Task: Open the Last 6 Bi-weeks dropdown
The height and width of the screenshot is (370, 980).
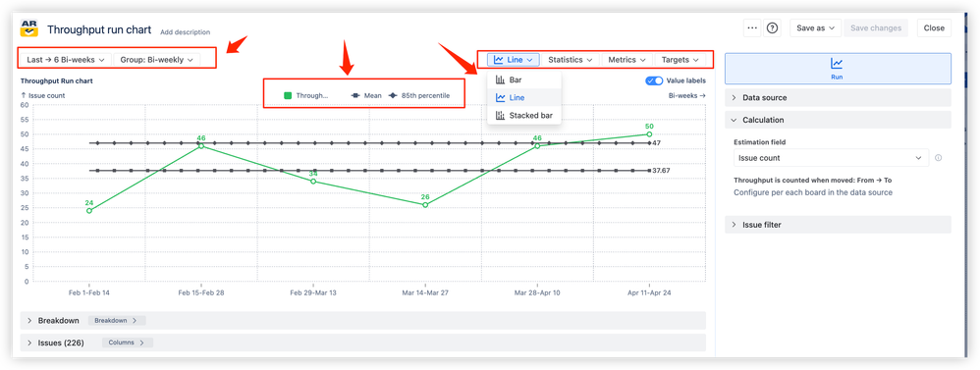Action: click(x=65, y=60)
